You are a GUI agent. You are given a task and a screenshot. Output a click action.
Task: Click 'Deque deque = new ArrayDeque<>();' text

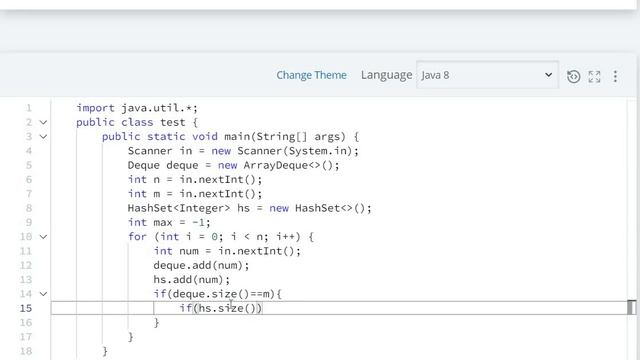(x=233, y=165)
